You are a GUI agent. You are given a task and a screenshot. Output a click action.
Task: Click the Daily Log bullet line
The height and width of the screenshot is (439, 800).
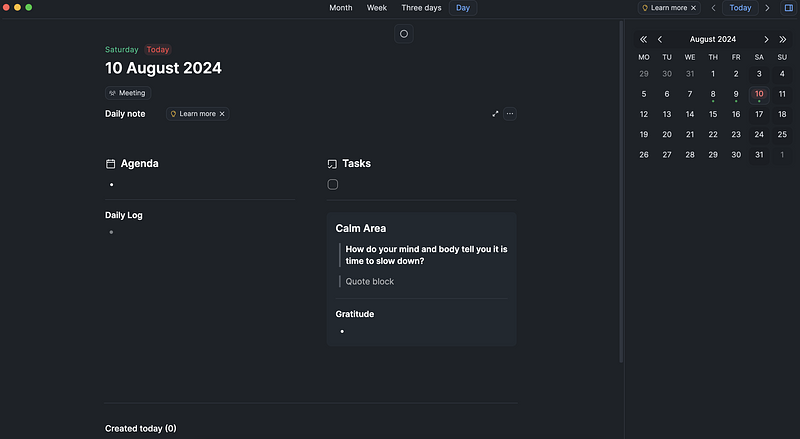pos(200,232)
